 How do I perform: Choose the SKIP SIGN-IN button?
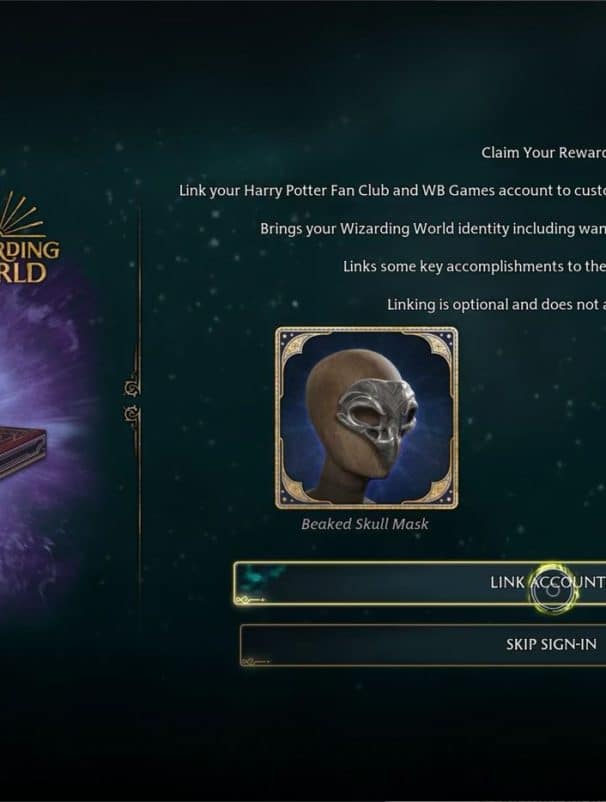423,645
